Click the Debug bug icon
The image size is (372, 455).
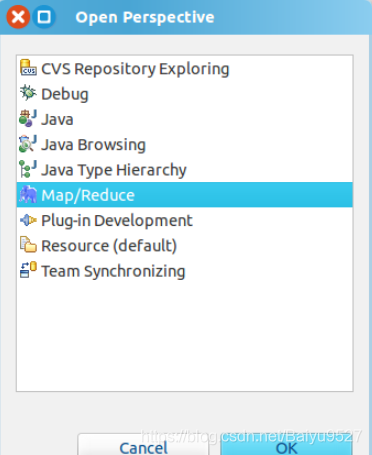pos(28,93)
